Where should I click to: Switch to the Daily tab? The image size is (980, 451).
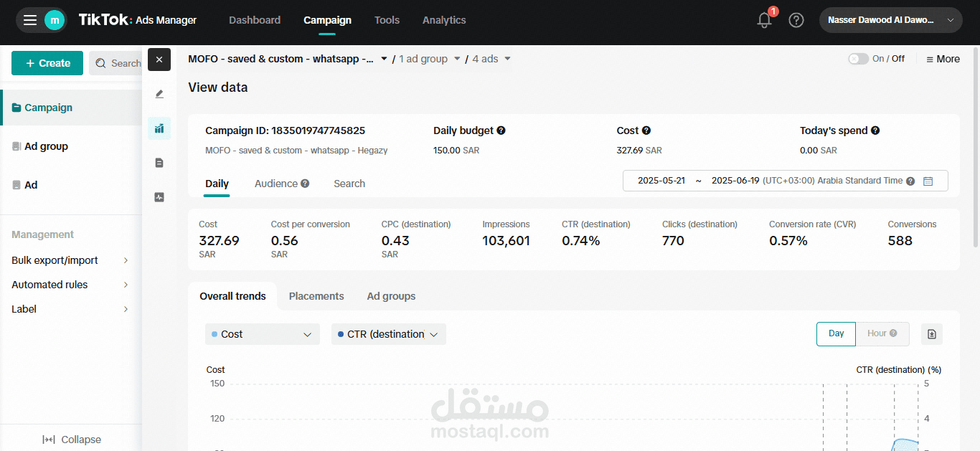click(x=217, y=184)
